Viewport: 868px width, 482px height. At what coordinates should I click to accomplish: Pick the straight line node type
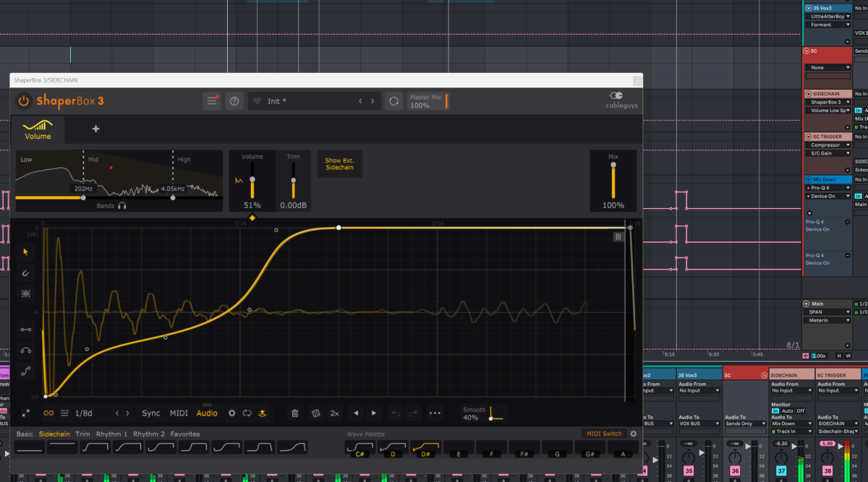point(26,330)
